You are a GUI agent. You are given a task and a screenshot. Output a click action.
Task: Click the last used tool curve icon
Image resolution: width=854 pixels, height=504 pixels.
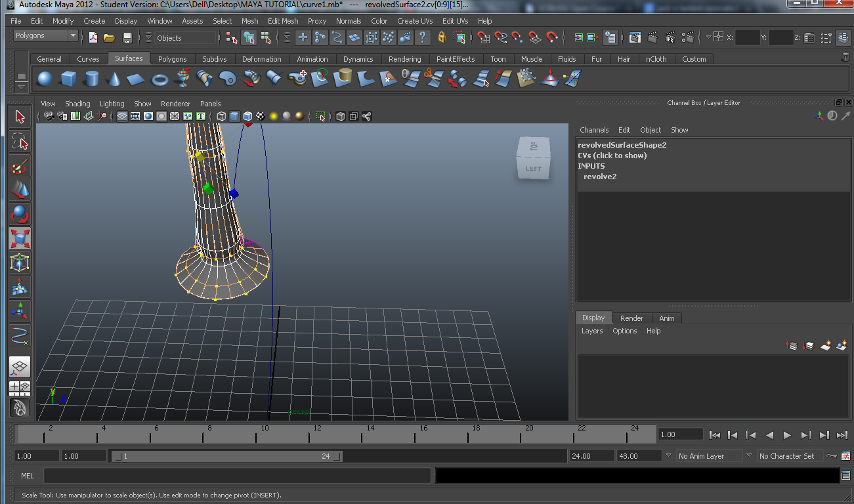click(20, 335)
